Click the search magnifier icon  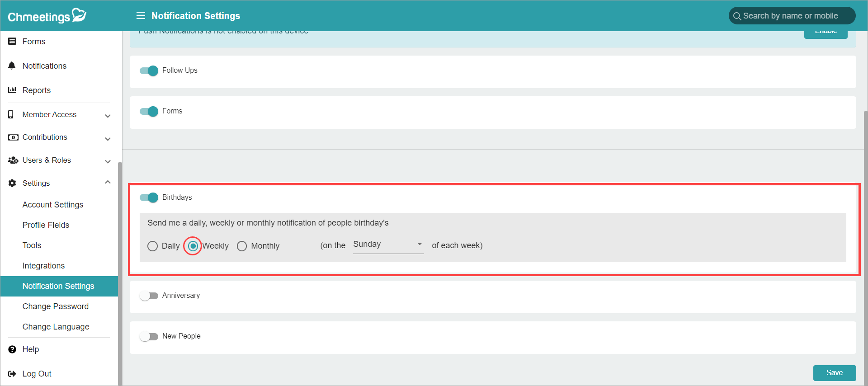click(x=737, y=16)
